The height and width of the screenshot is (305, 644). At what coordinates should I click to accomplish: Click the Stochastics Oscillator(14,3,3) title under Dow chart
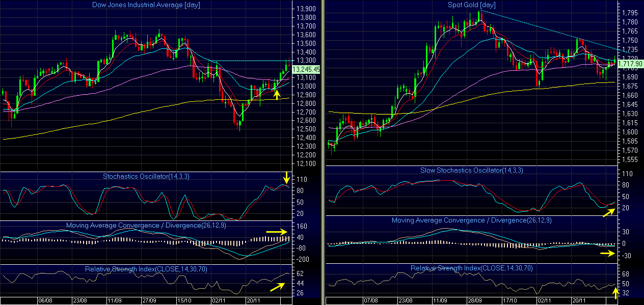(x=145, y=176)
